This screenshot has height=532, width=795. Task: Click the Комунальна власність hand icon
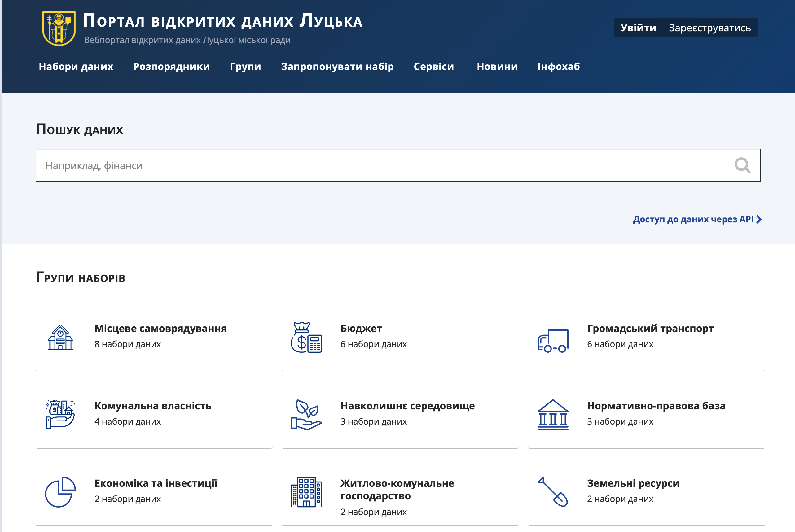click(x=60, y=415)
